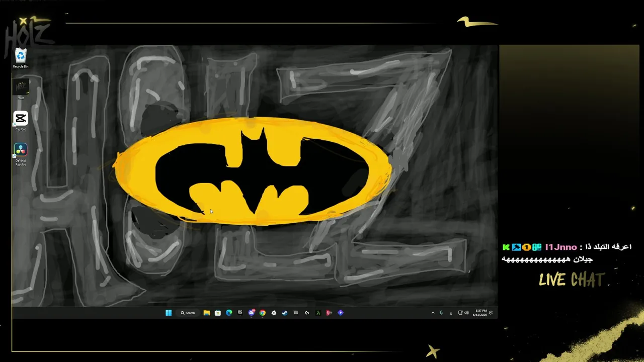Open the clock and date flyout

click(479, 313)
